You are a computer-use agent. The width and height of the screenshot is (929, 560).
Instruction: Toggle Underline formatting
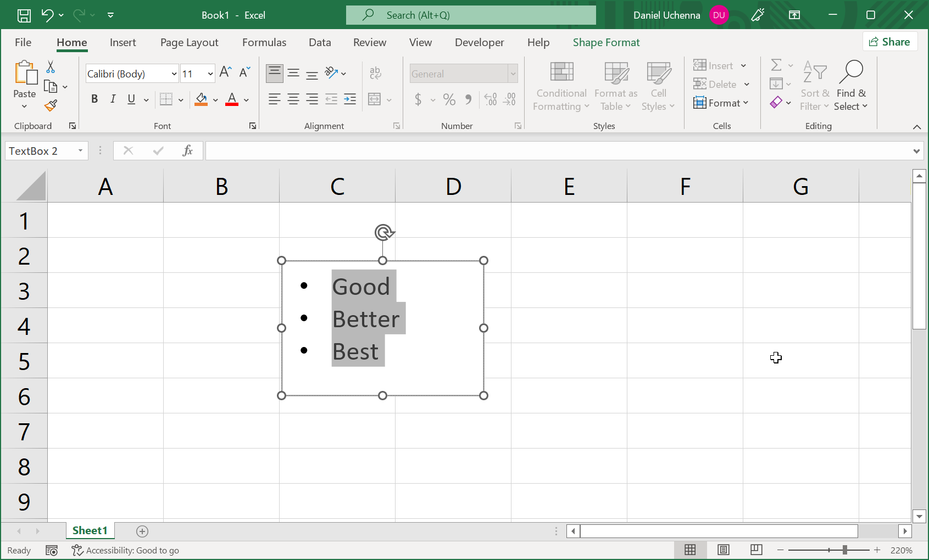[131, 99]
